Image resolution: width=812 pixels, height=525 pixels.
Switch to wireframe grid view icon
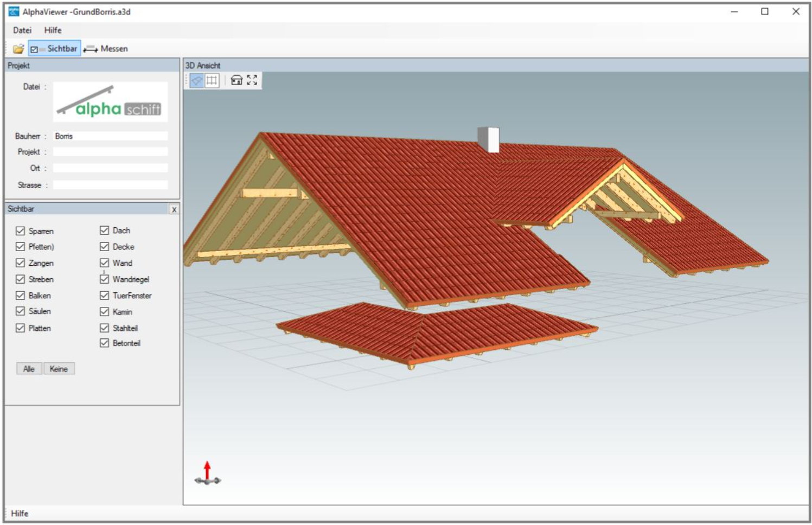point(212,81)
